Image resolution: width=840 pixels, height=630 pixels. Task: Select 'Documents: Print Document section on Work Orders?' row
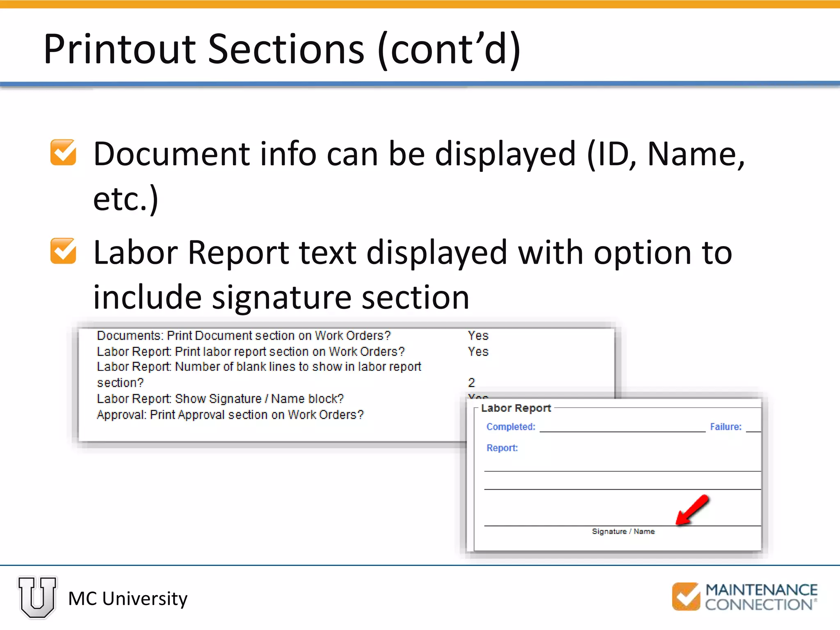point(244,336)
